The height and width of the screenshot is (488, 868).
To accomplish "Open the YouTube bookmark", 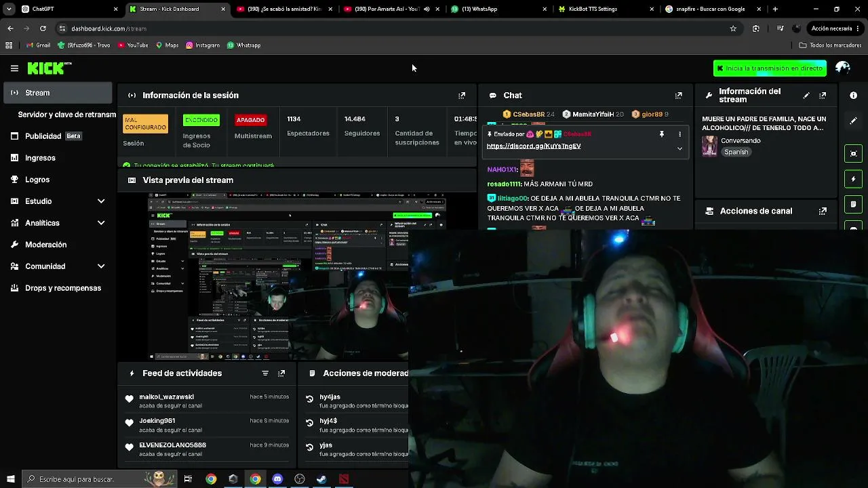I will tap(133, 45).
